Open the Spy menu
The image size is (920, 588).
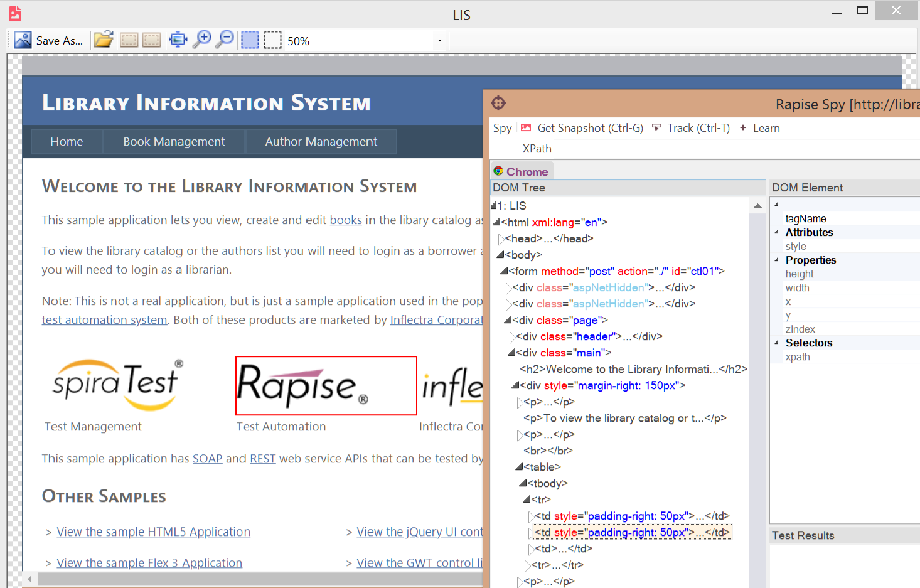tap(502, 128)
